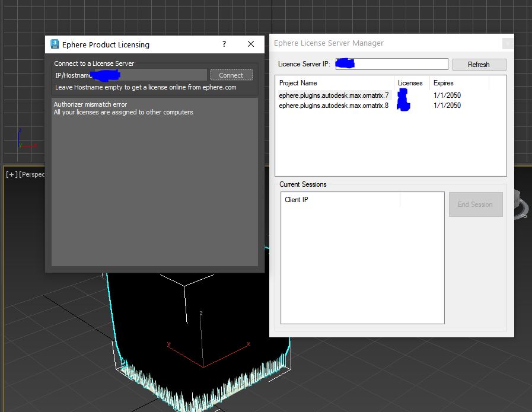Click inside the empty Current Sessions list
The width and height of the screenshot is (532, 412).
362,267
